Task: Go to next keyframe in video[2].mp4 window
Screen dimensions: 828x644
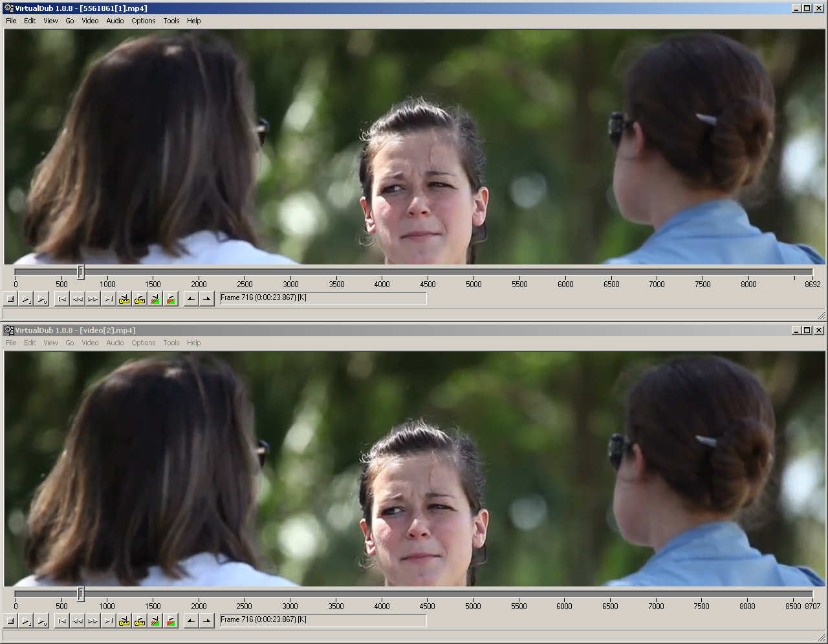Action: [x=140, y=621]
